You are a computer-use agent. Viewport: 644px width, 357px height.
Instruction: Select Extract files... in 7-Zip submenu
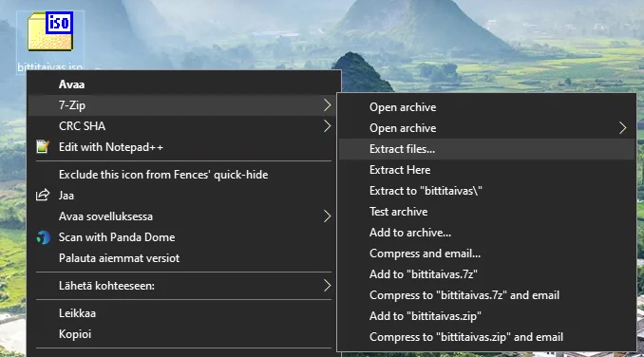click(486, 149)
